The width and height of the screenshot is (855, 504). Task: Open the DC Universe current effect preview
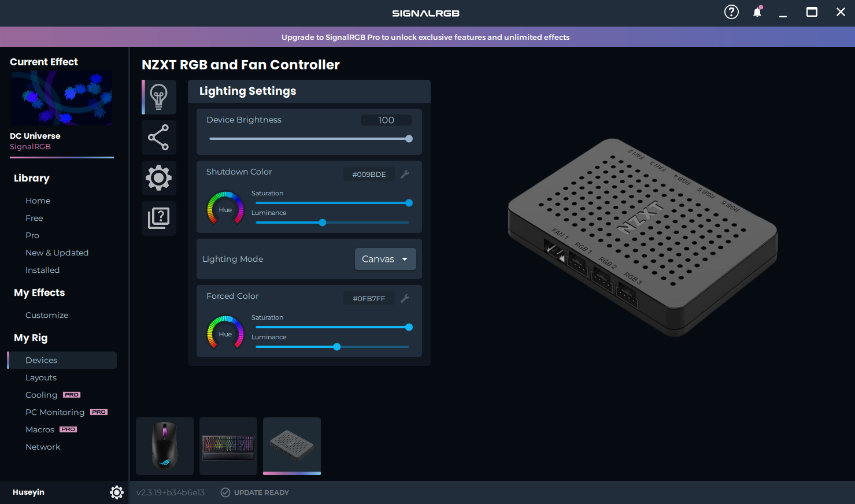(62, 98)
